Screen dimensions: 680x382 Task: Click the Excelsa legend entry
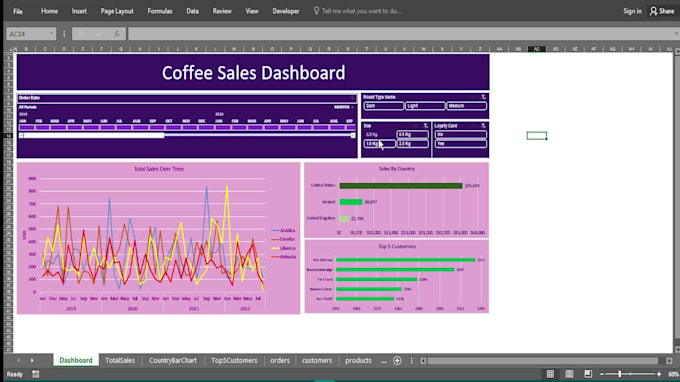pos(283,239)
